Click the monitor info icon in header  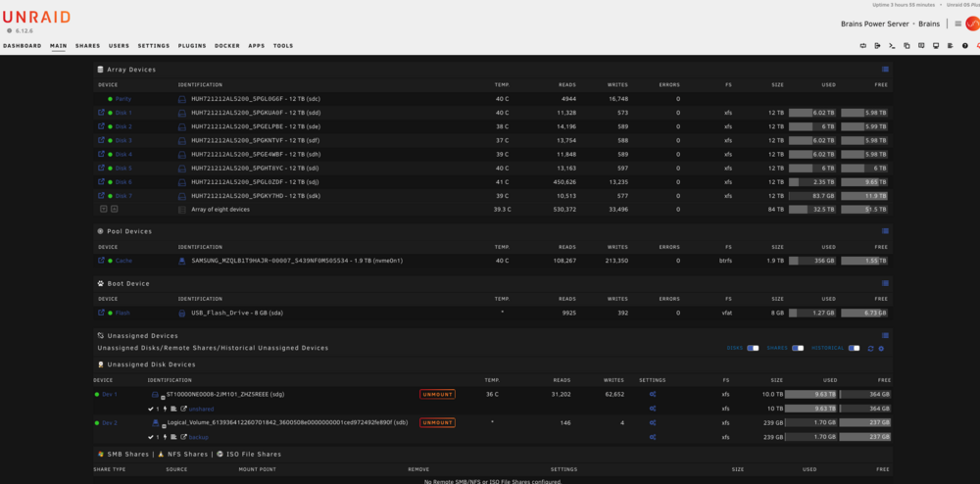936,46
